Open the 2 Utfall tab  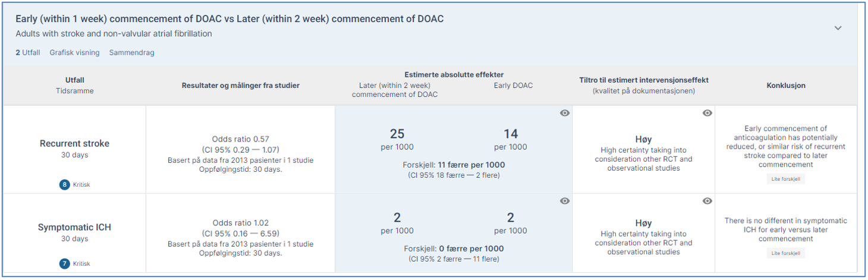(28, 52)
